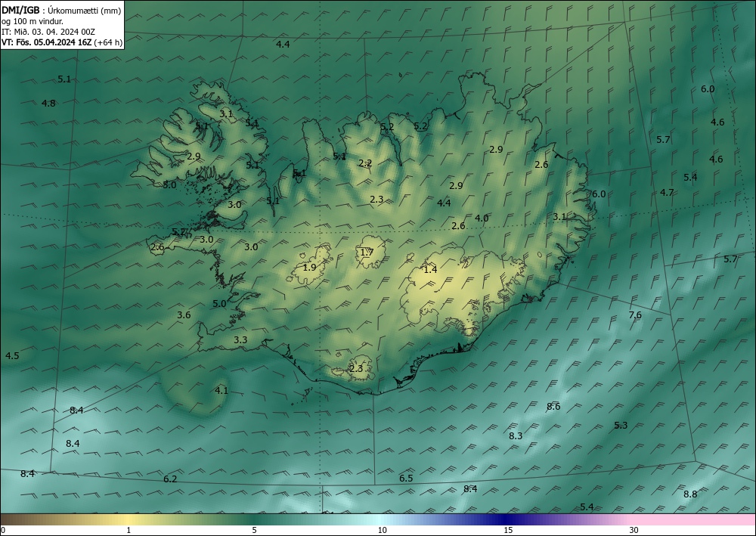
Task: Click the colour scale label 0
Action: (3, 531)
